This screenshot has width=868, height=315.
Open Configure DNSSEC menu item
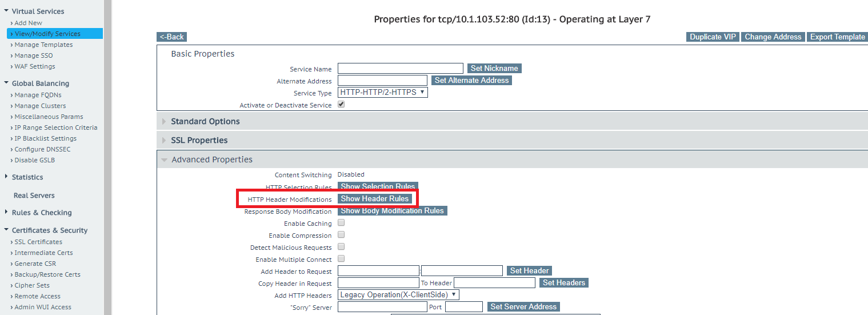pyautogui.click(x=42, y=149)
